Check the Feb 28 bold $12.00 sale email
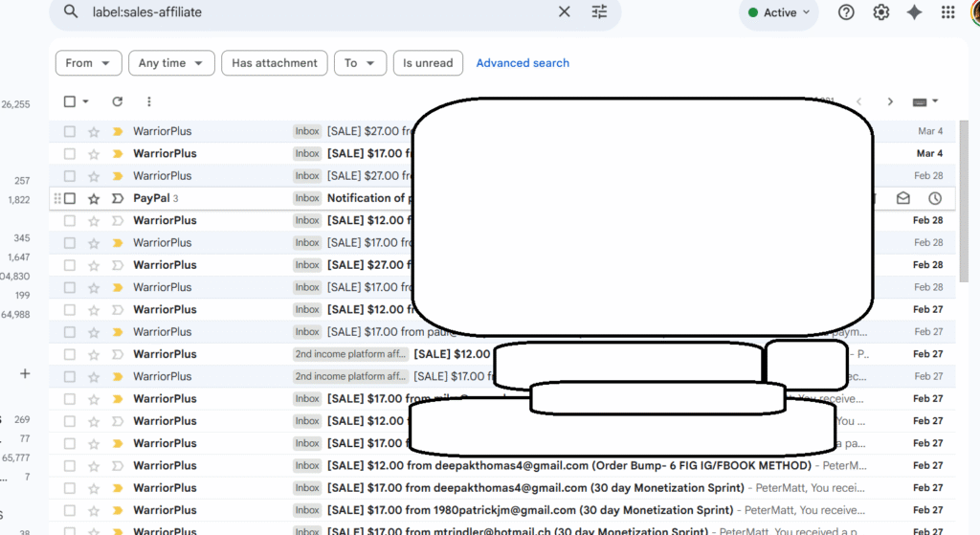 [69, 221]
